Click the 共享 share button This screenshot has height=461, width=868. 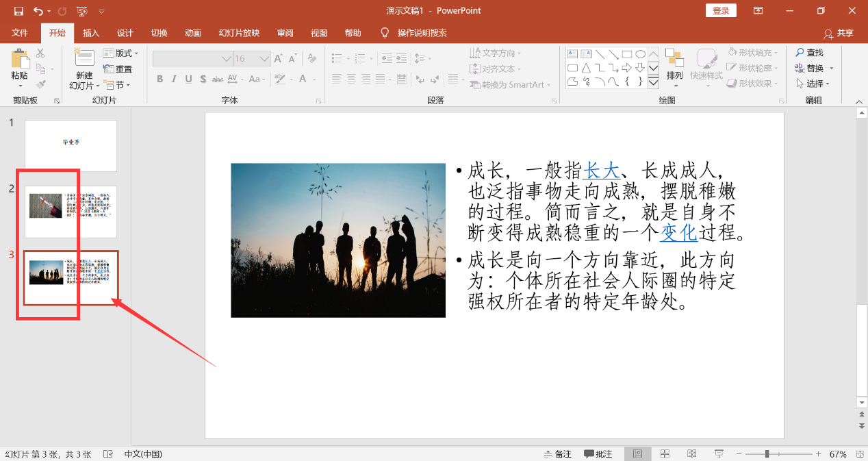(839, 33)
